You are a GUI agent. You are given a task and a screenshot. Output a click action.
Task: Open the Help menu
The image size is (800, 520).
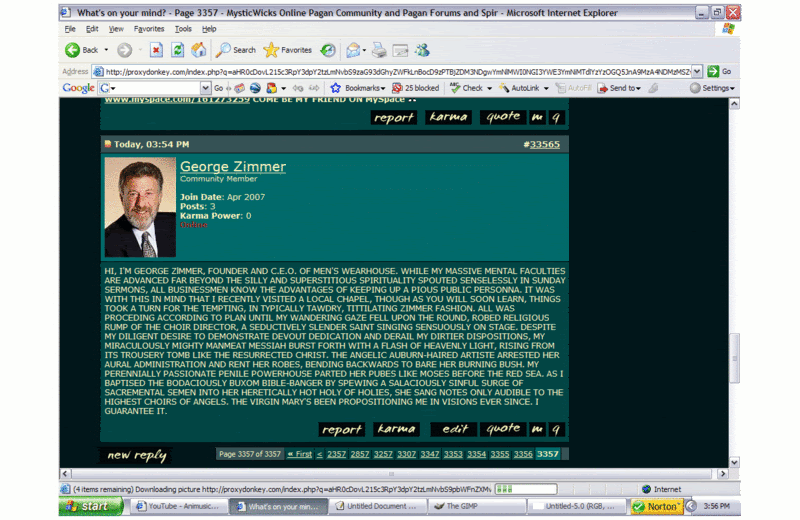(x=209, y=29)
